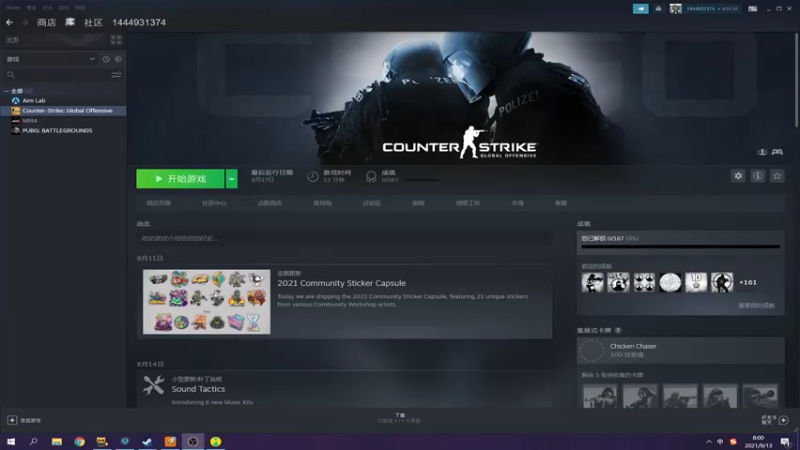
Task: Open Google Chrome from the taskbar
Action: click(x=80, y=441)
